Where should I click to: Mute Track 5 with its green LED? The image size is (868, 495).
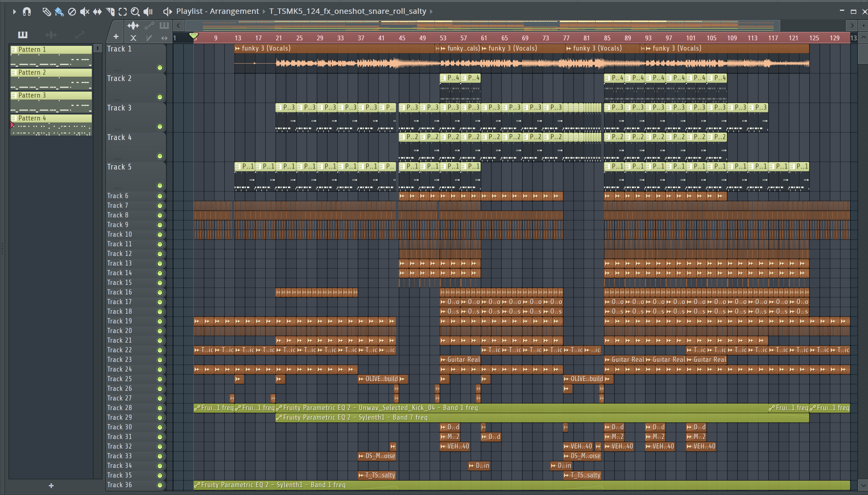[x=159, y=185]
